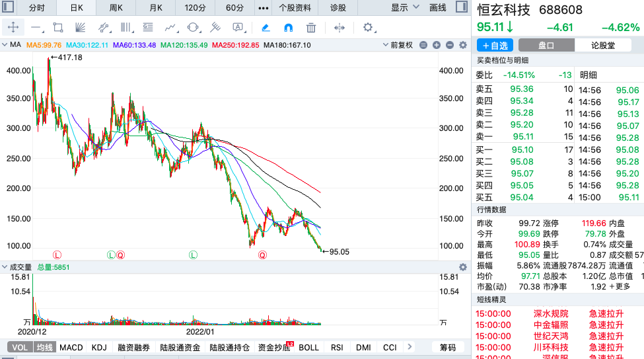Click the red L event marker
This screenshot has height=359, width=644.
click(57, 255)
